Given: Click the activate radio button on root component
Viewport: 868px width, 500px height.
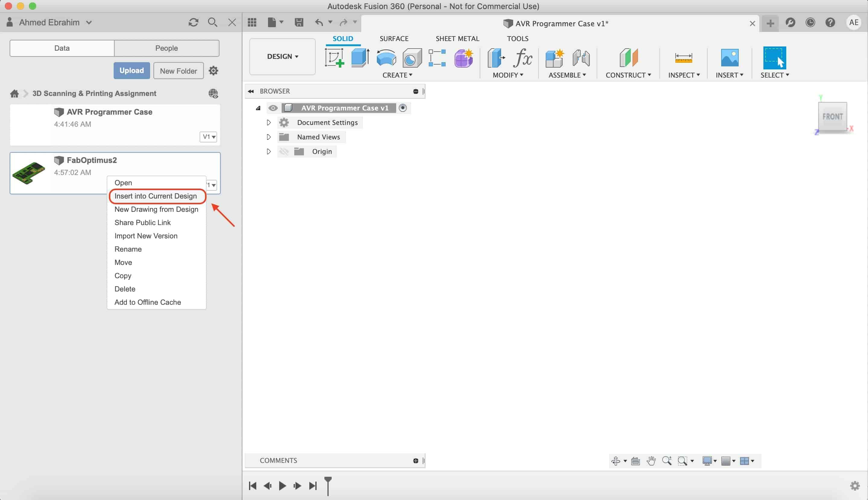Looking at the screenshot, I should pyautogui.click(x=403, y=108).
